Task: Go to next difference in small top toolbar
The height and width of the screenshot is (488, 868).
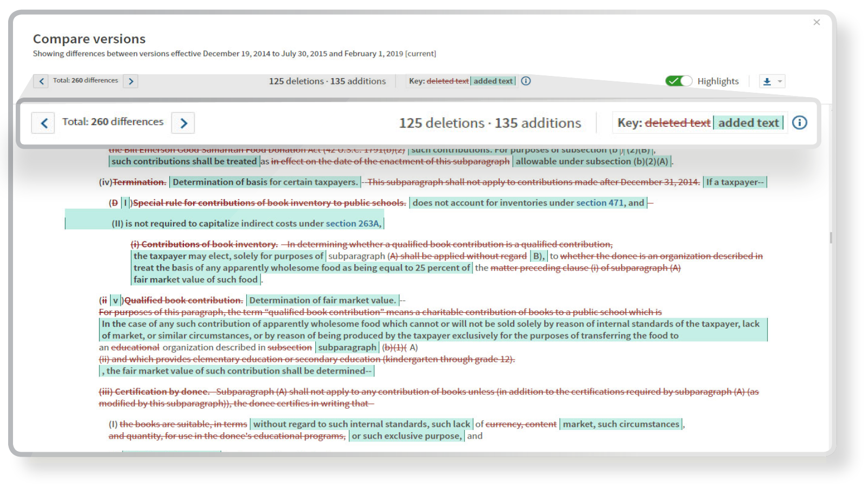Action: click(x=131, y=81)
